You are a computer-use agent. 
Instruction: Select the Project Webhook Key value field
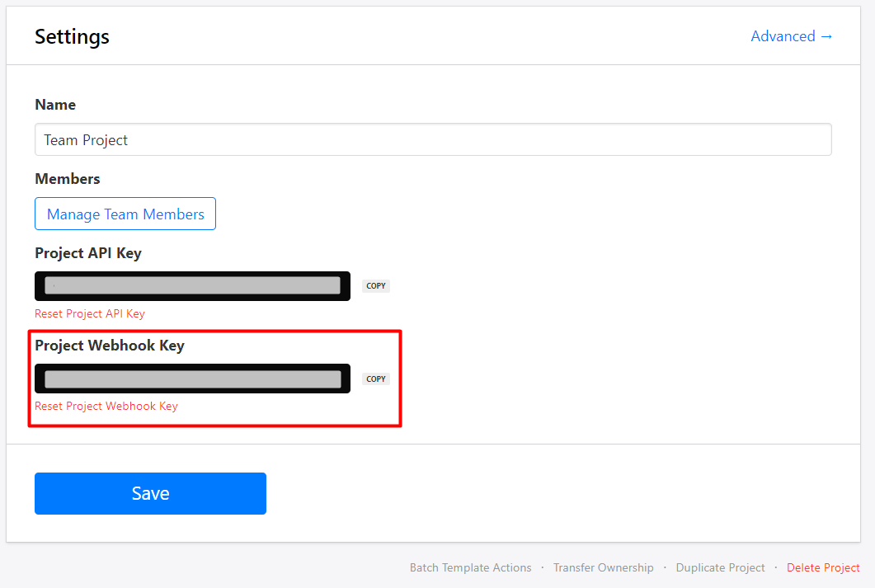point(192,379)
